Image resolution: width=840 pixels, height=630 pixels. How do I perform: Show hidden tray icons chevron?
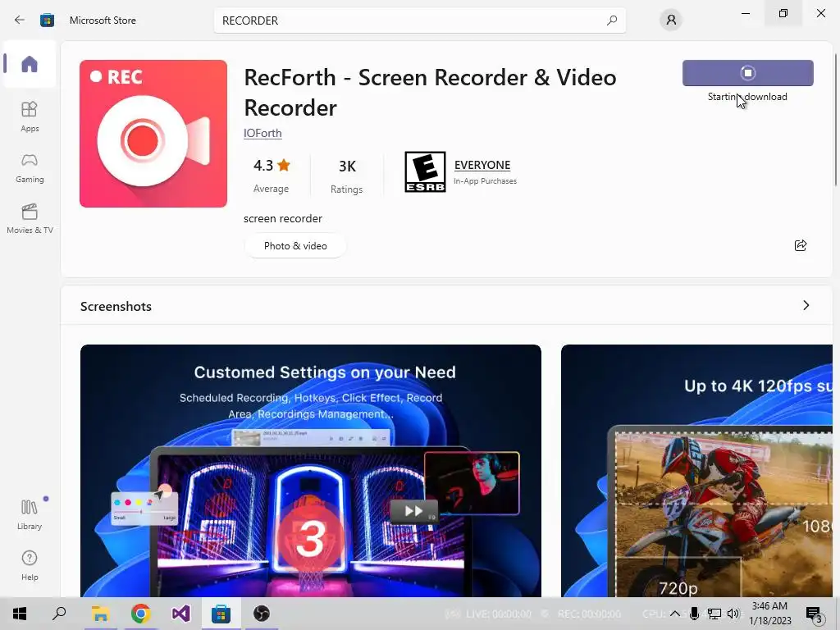[675, 614]
